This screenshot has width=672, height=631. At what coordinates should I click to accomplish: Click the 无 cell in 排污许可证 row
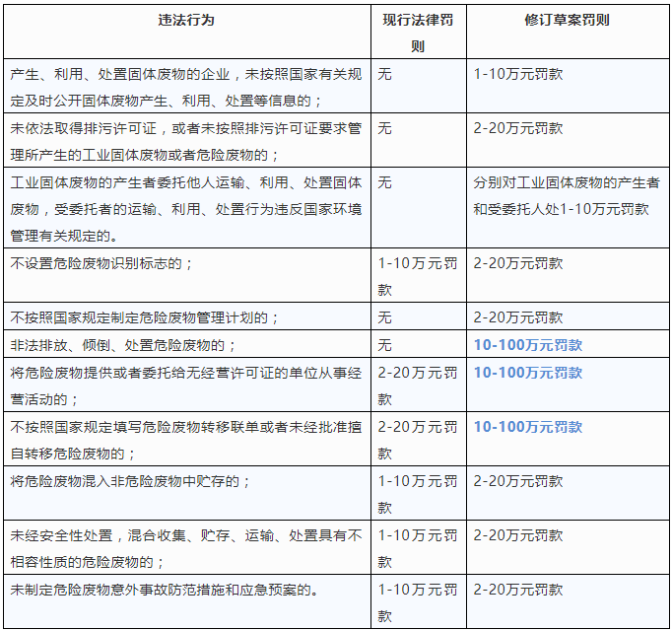pyautogui.click(x=385, y=128)
